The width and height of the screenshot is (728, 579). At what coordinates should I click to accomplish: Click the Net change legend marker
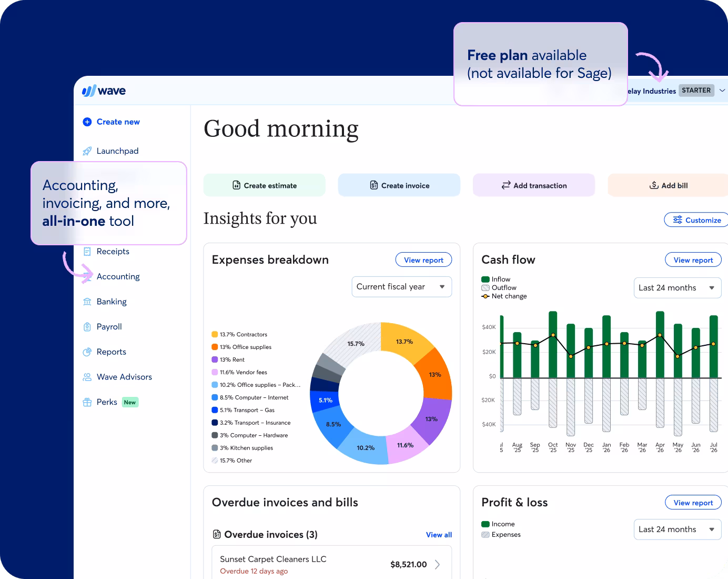[x=486, y=296]
